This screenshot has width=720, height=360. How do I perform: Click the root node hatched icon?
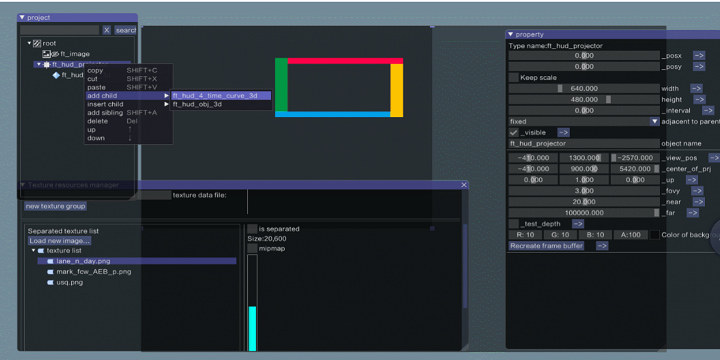coord(37,43)
